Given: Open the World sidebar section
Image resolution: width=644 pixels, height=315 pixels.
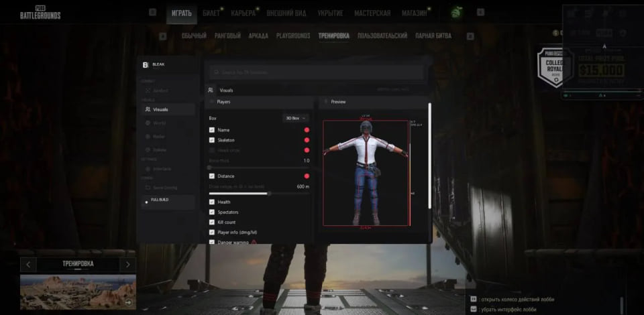Looking at the screenshot, I should point(168,123).
